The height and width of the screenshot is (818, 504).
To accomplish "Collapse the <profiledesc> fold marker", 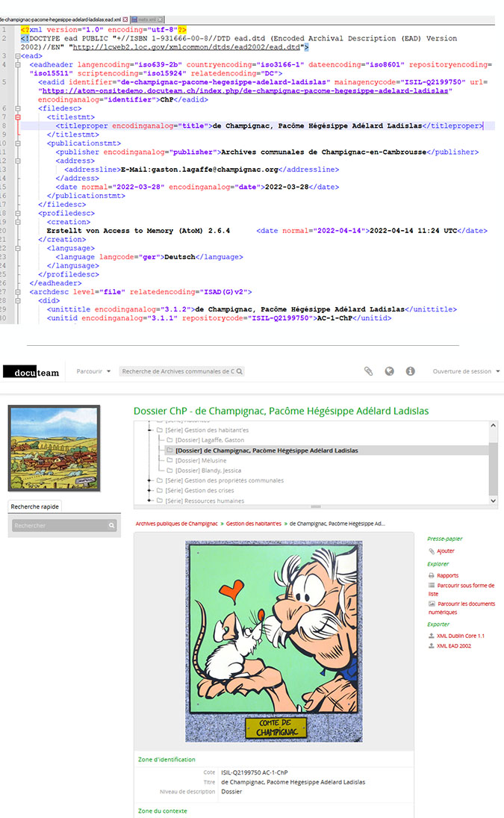I will (x=18, y=214).
